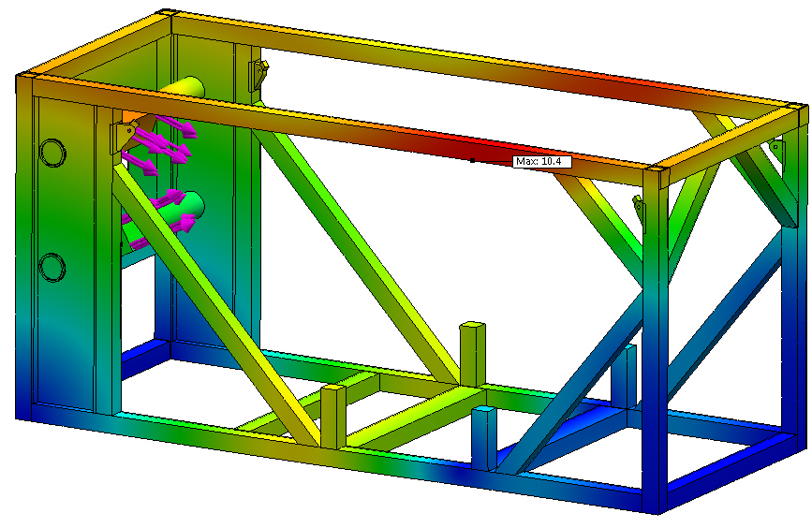Select the black max-value probe marker
The height and width of the screenshot is (528, 812).
click(x=472, y=160)
